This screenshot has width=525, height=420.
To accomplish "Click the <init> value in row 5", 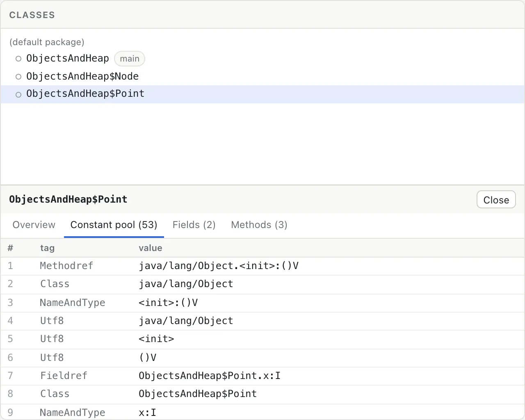I will coord(156,339).
